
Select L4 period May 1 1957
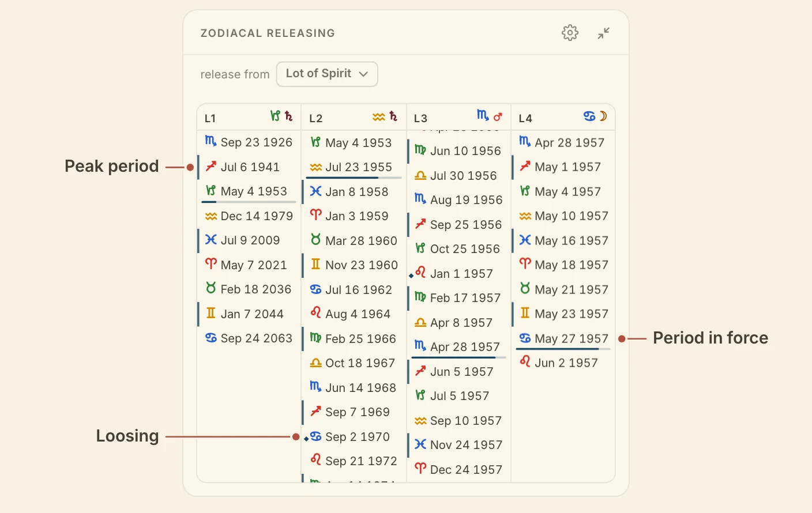click(x=563, y=167)
